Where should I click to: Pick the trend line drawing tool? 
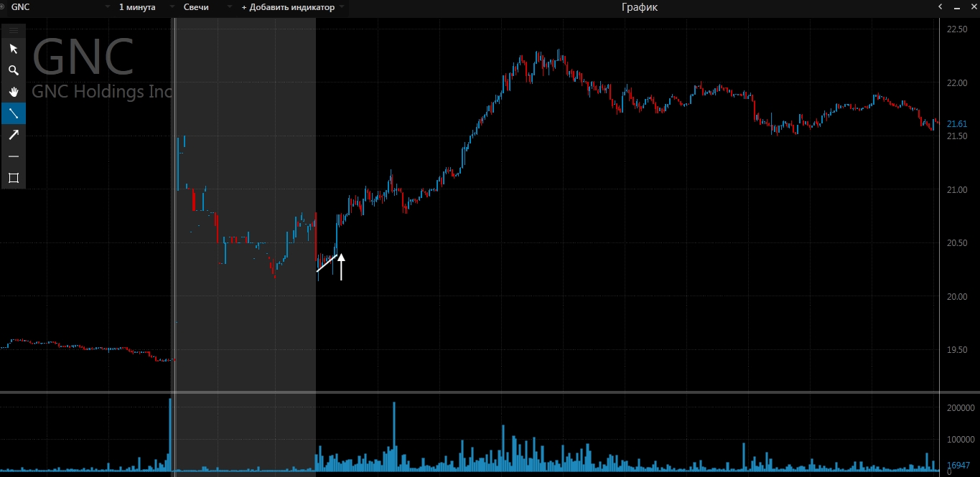click(13, 113)
